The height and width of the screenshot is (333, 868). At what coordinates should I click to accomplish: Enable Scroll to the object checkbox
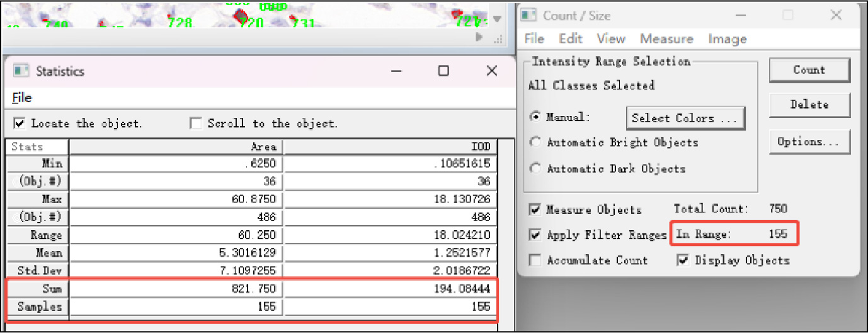click(x=197, y=123)
